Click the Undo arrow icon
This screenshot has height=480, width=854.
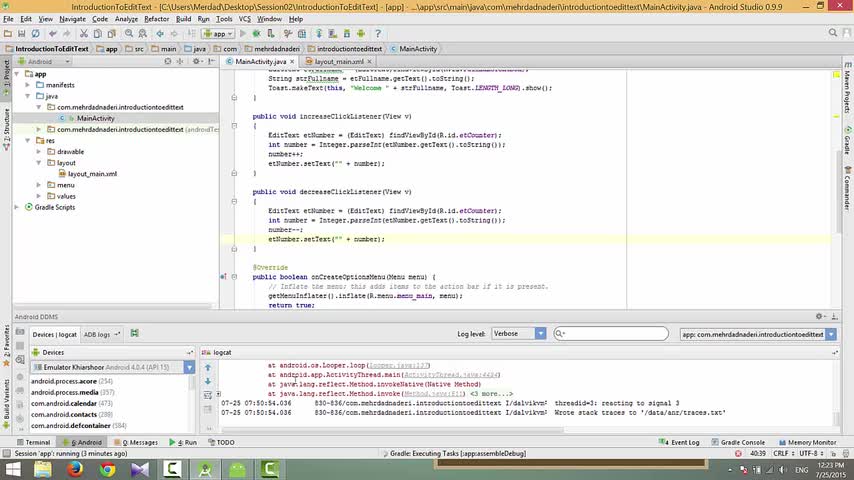coord(53,34)
